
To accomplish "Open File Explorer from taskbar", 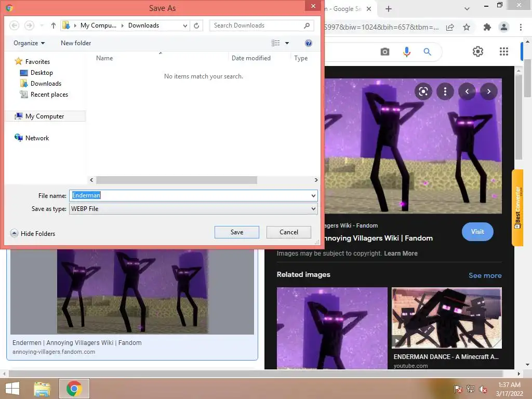I will 42,389.
